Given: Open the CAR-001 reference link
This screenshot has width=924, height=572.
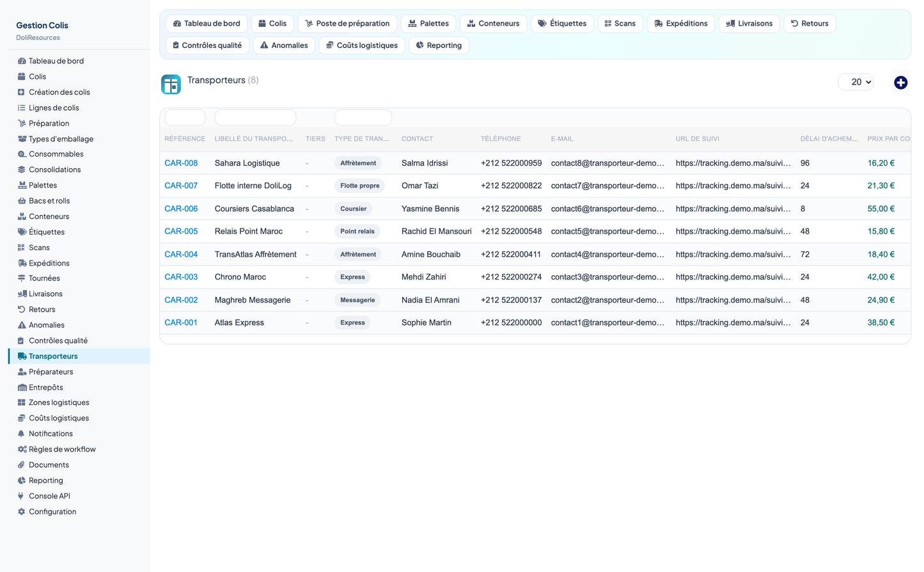Looking at the screenshot, I should click(181, 322).
